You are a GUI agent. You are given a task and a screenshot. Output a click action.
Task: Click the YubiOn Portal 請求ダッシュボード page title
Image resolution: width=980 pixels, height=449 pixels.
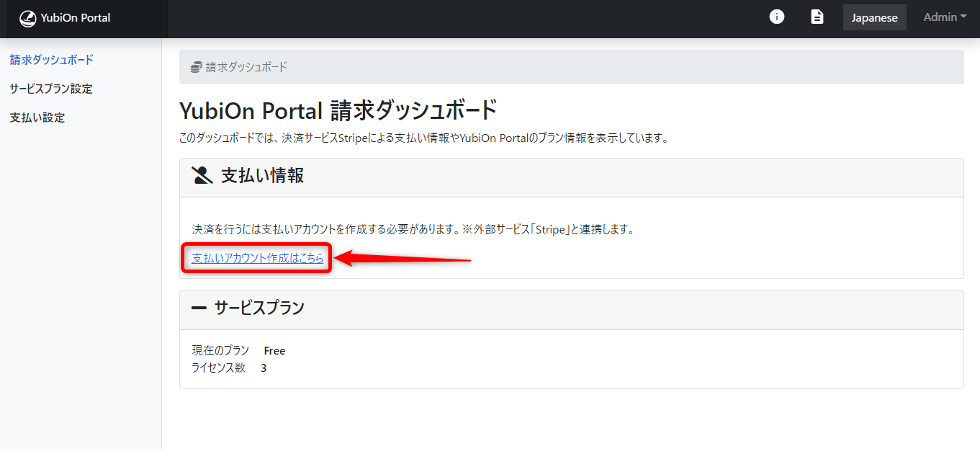tap(338, 111)
